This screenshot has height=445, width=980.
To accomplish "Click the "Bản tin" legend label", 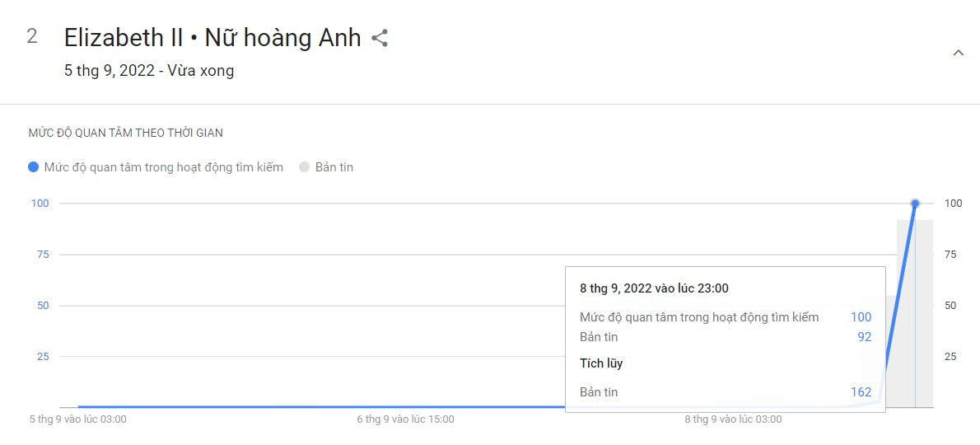I will click(334, 167).
